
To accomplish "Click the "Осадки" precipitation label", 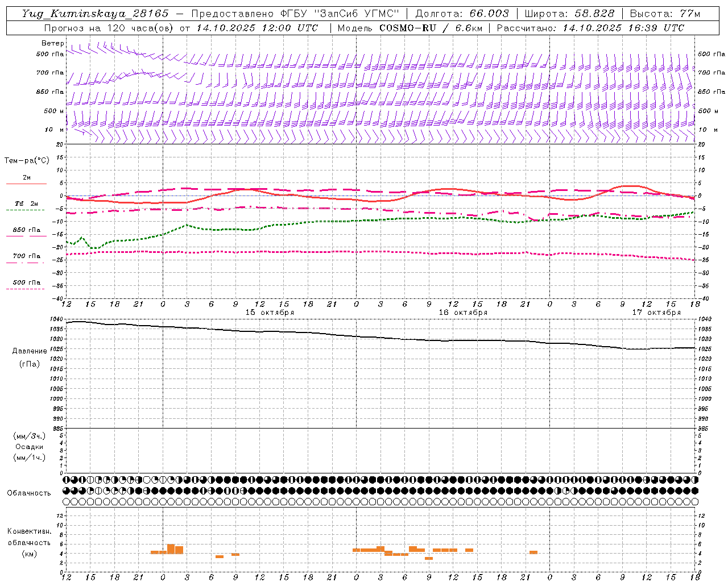I will pyautogui.click(x=30, y=447).
